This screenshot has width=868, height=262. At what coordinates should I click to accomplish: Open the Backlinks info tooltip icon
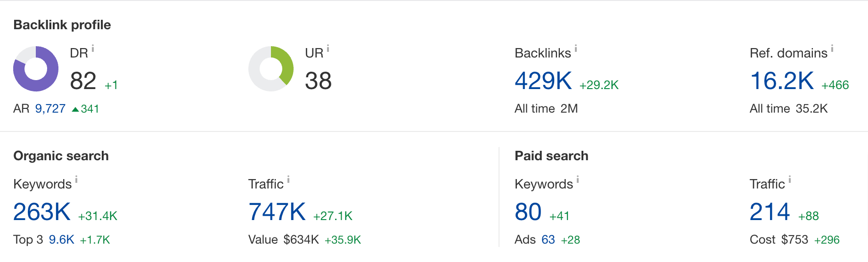point(576,49)
